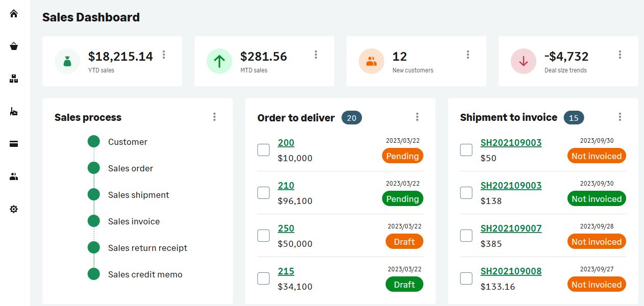Click the orange Draft status for order 250
Image resolution: width=644 pixels, height=306 pixels.
[404, 242]
